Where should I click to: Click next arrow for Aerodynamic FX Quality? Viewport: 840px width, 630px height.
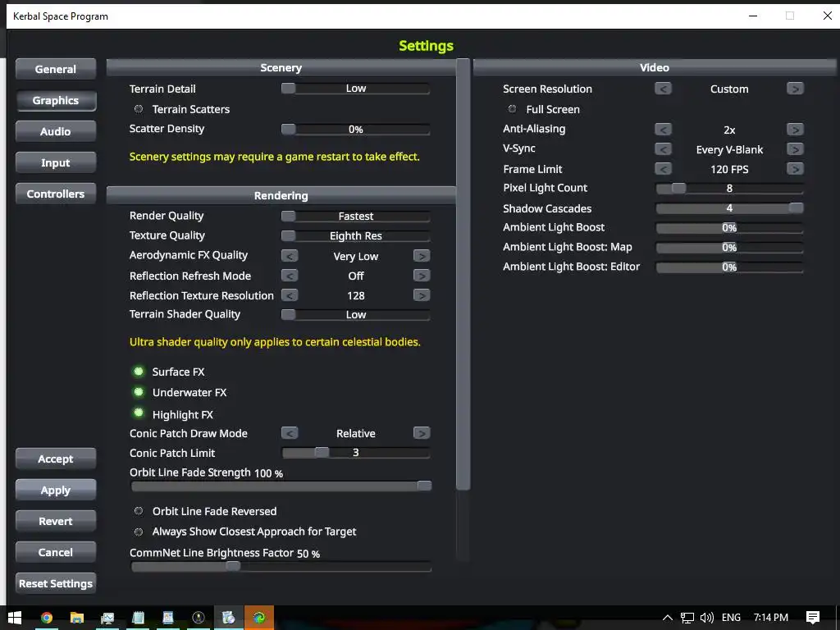[x=422, y=256]
